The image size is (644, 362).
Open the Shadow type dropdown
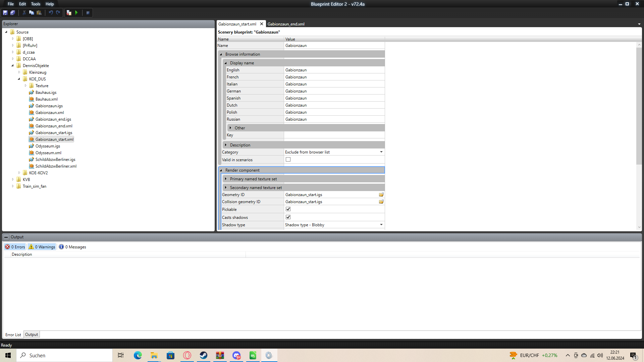point(381,225)
